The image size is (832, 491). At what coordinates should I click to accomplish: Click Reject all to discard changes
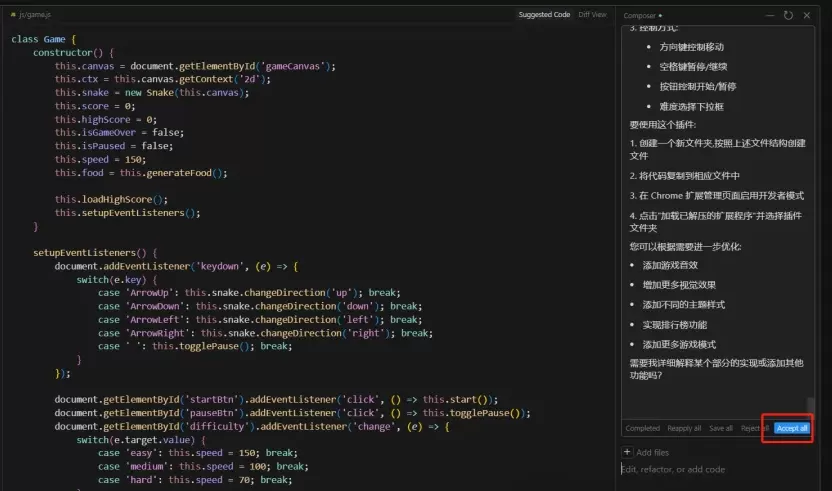click(755, 428)
